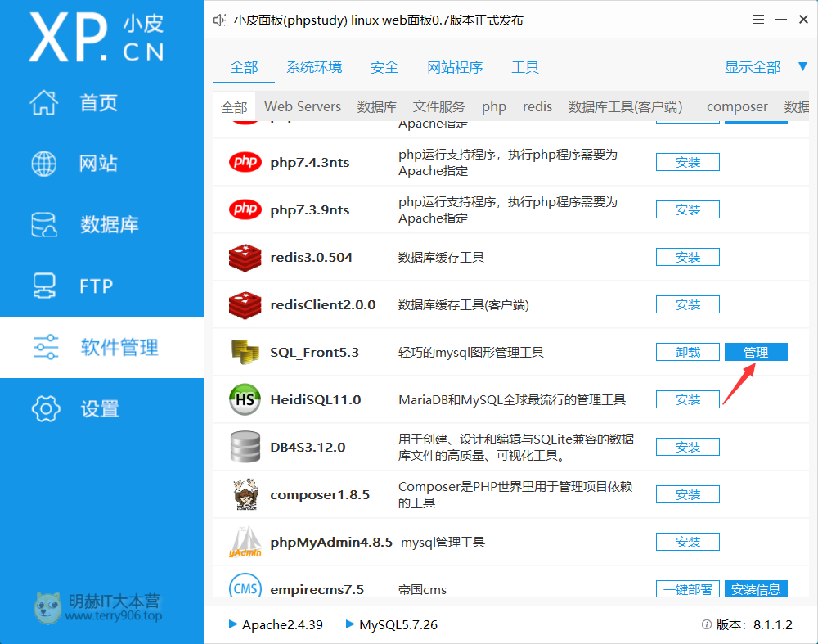This screenshot has width=818, height=644.
Task: Install redisClient2.0.0
Action: (688, 304)
